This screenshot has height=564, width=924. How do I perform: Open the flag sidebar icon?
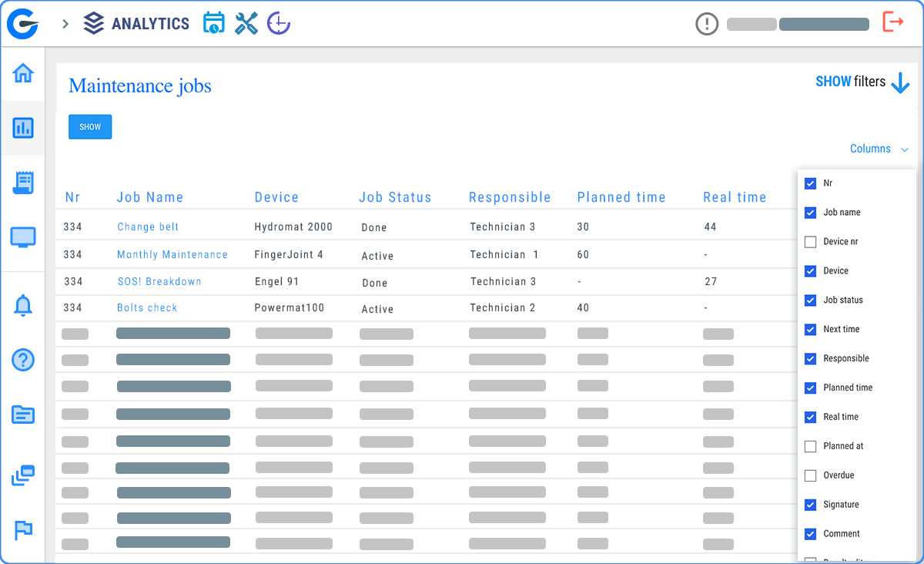click(23, 530)
